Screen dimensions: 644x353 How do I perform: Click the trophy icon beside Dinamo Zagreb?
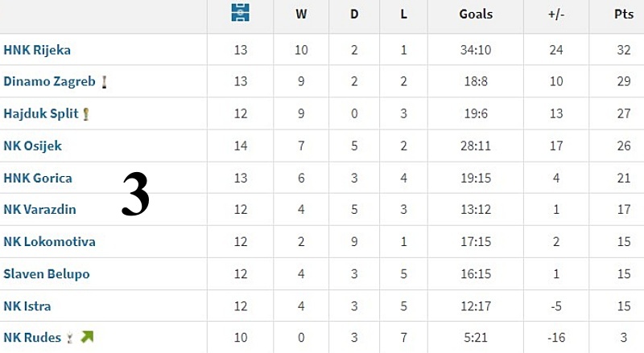point(105,82)
